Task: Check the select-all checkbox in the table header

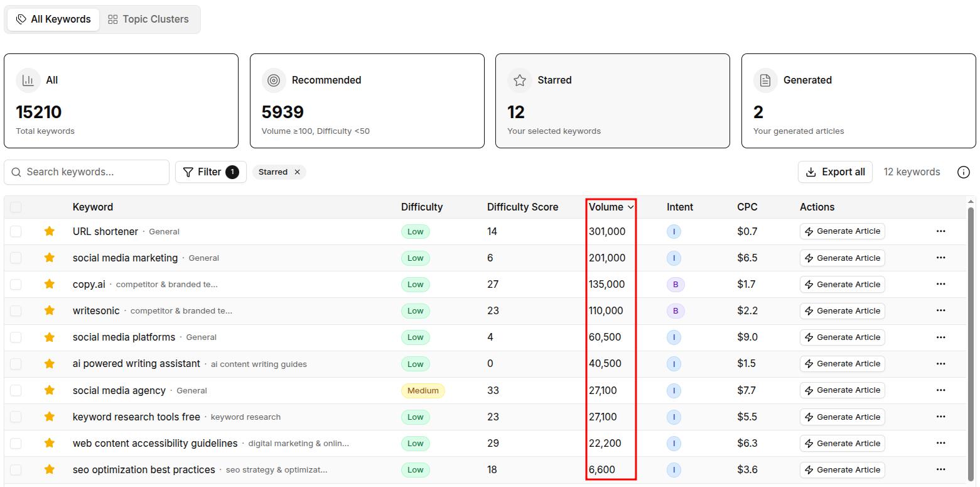Action: (16, 206)
